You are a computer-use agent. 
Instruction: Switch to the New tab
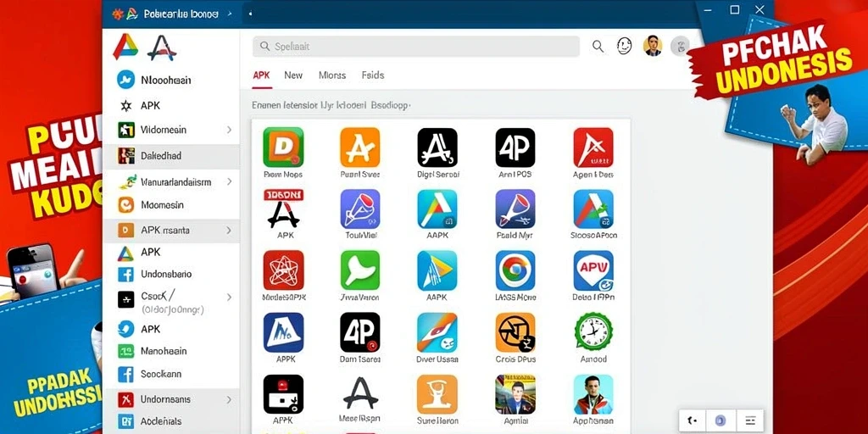point(293,75)
